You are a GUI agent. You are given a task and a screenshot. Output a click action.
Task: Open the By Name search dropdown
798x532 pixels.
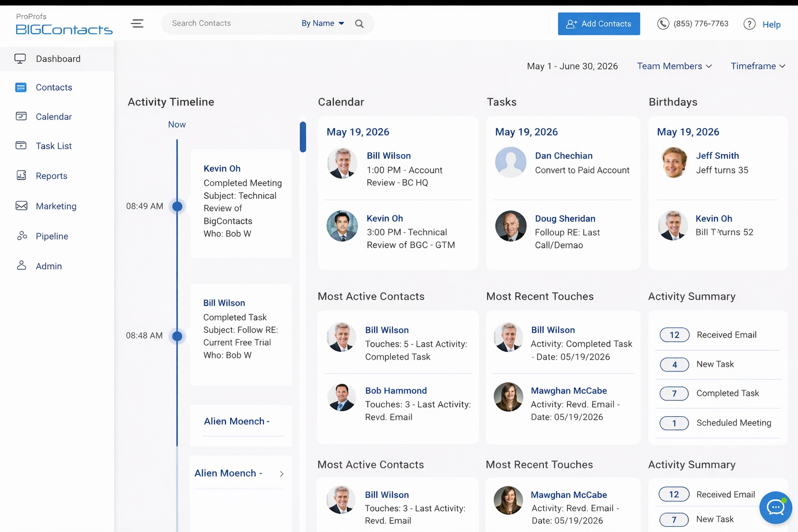tap(322, 23)
